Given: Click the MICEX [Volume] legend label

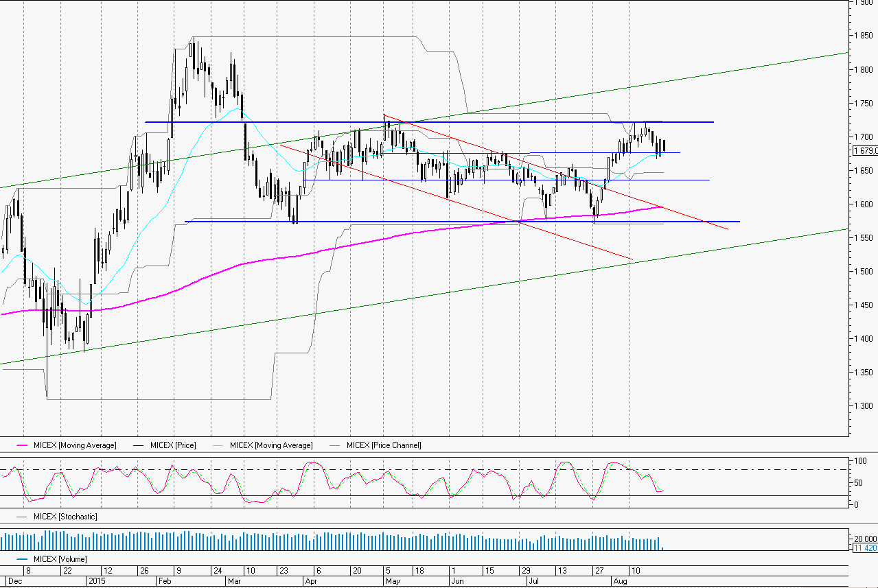Looking at the screenshot, I should [x=60, y=559].
